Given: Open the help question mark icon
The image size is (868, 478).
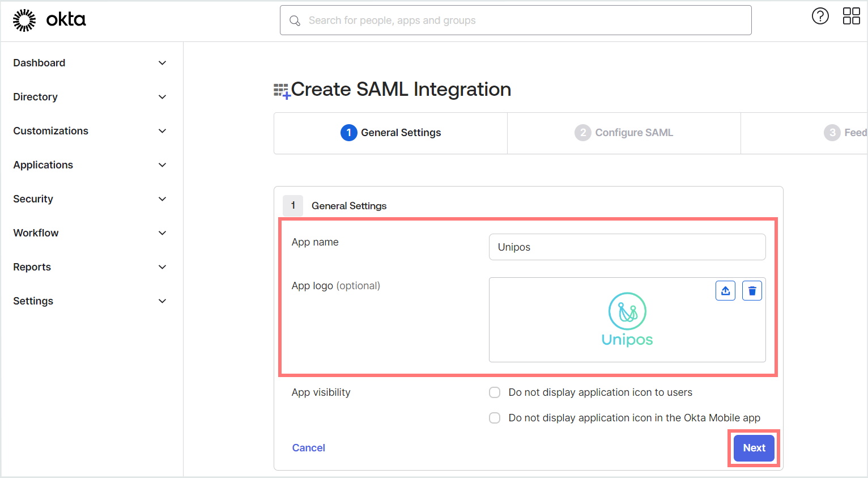Looking at the screenshot, I should [x=820, y=16].
